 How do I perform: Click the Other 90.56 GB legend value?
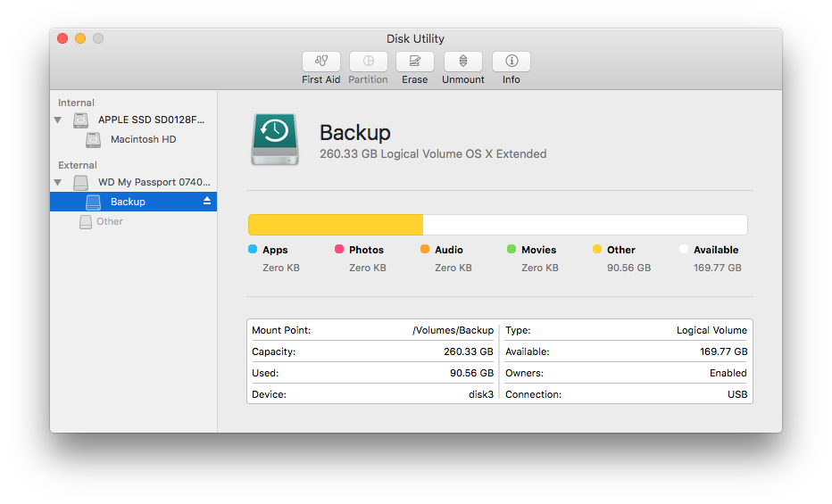click(628, 269)
